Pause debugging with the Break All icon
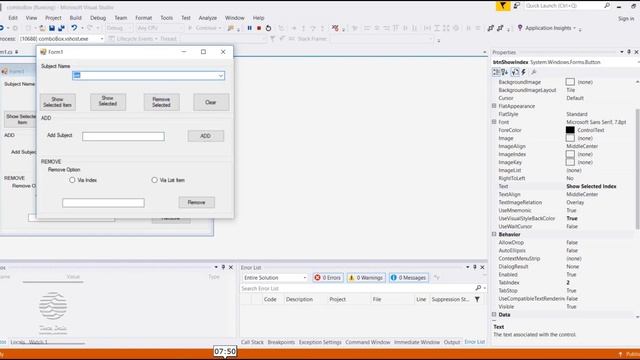The width and height of the screenshot is (640, 360). (x=249, y=28)
